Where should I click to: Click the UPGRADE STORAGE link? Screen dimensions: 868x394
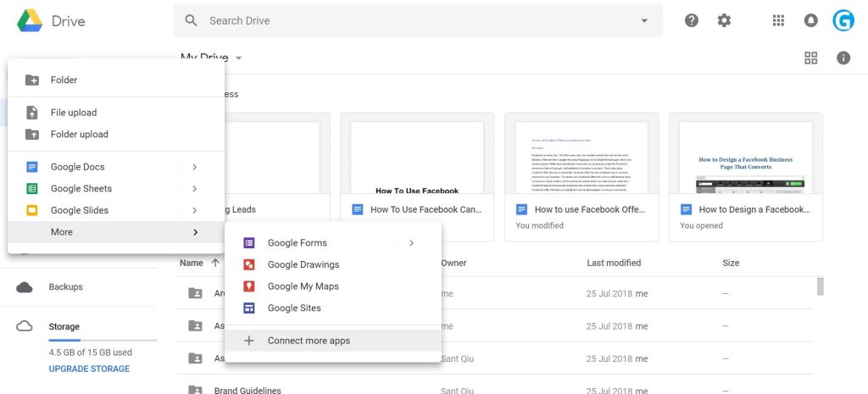[89, 369]
